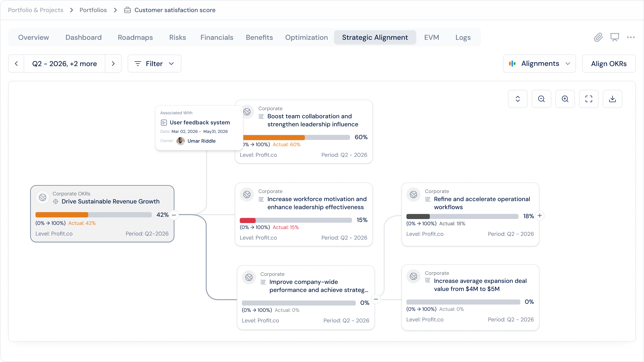Open the EVM tab
The image size is (644, 362).
pyautogui.click(x=432, y=38)
